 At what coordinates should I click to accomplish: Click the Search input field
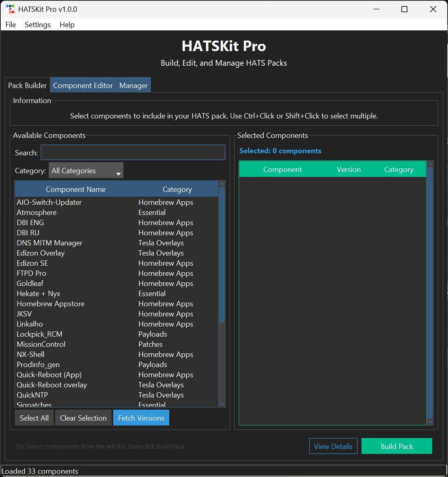[133, 153]
